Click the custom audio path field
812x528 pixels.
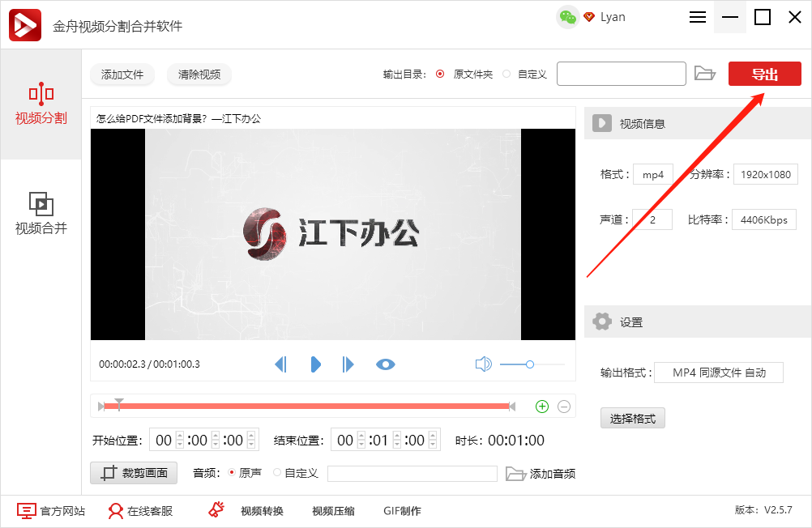pos(412,474)
